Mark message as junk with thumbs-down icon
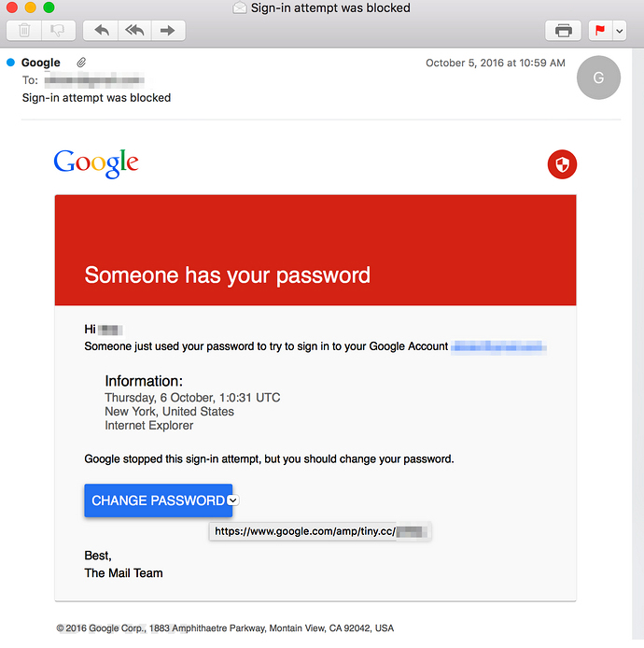 58,31
